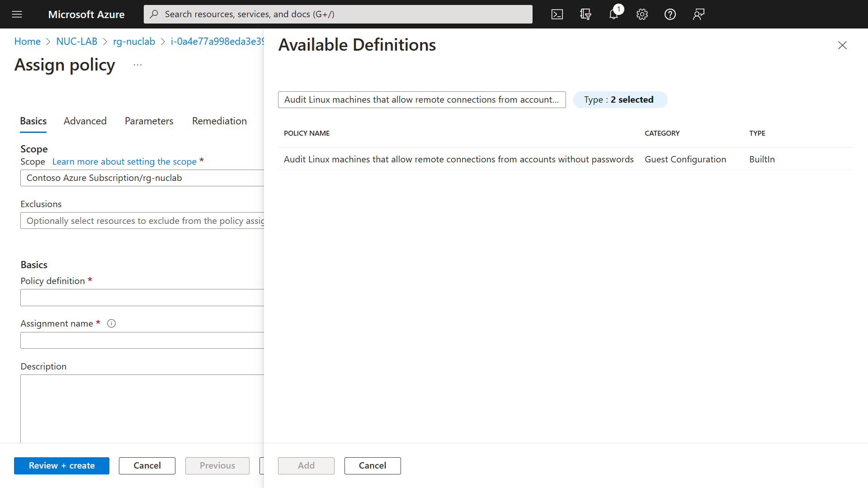Open the Help and support menu
868x488 pixels.
(x=670, y=14)
